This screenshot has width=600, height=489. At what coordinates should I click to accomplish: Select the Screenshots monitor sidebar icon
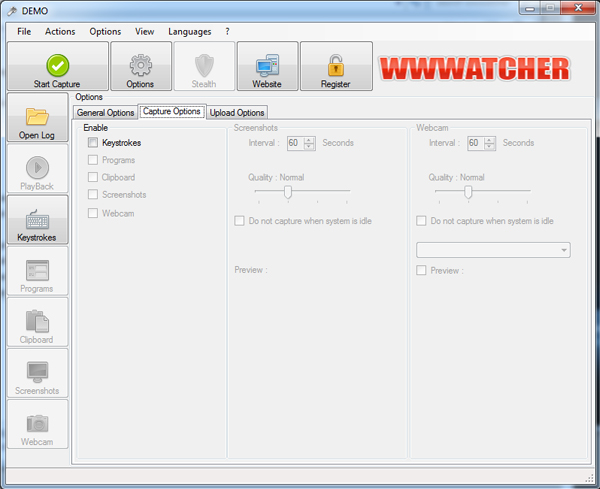[x=37, y=373]
